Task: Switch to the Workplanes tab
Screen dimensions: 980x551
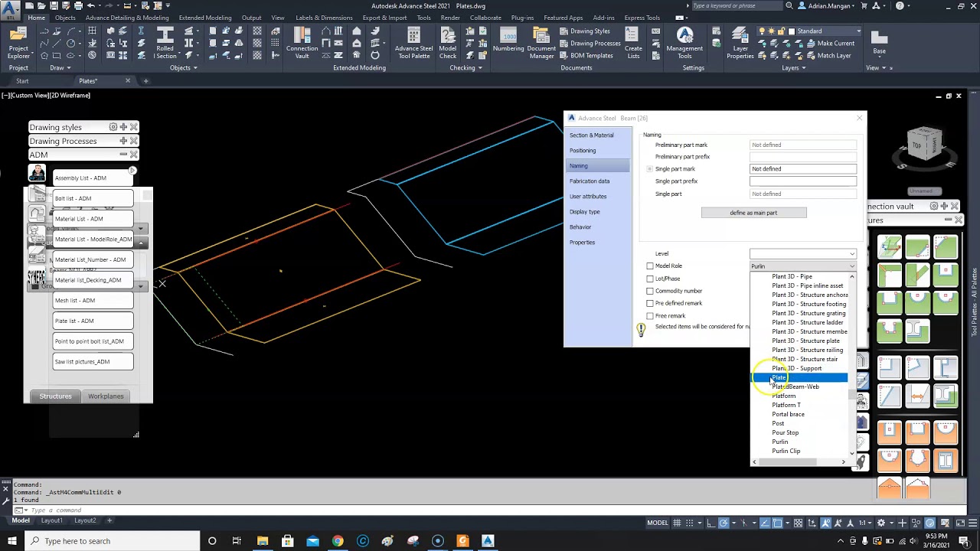Action: click(106, 396)
